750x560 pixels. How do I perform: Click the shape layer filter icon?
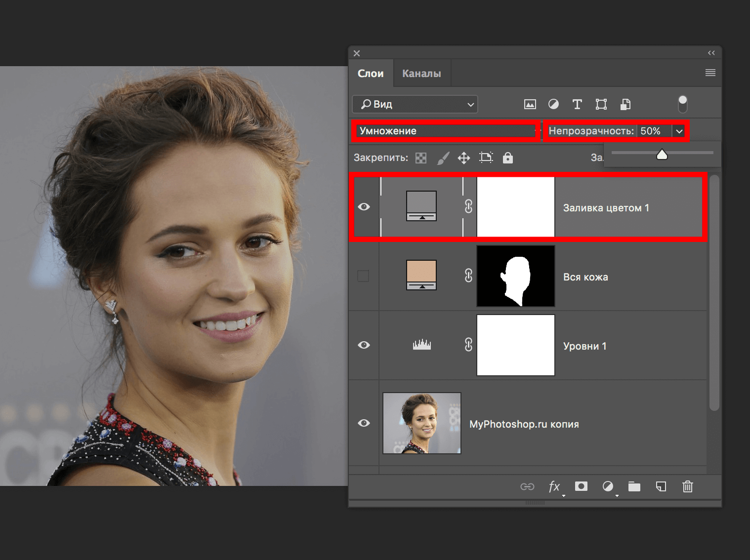[x=601, y=104]
